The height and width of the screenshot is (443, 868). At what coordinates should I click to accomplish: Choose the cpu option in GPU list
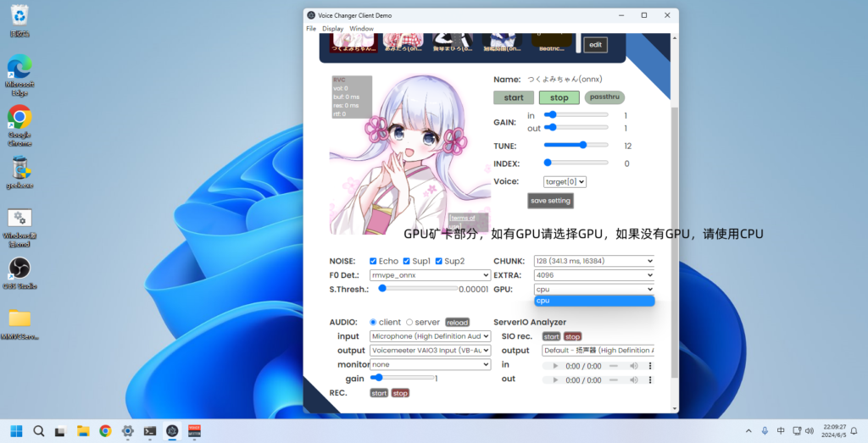pyautogui.click(x=594, y=301)
